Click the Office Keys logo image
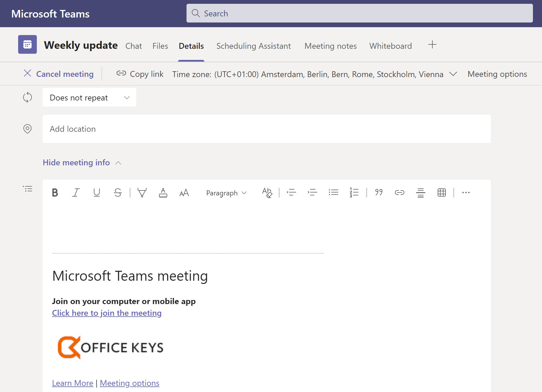The height and width of the screenshot is (392, 542). tap(111, 347)
